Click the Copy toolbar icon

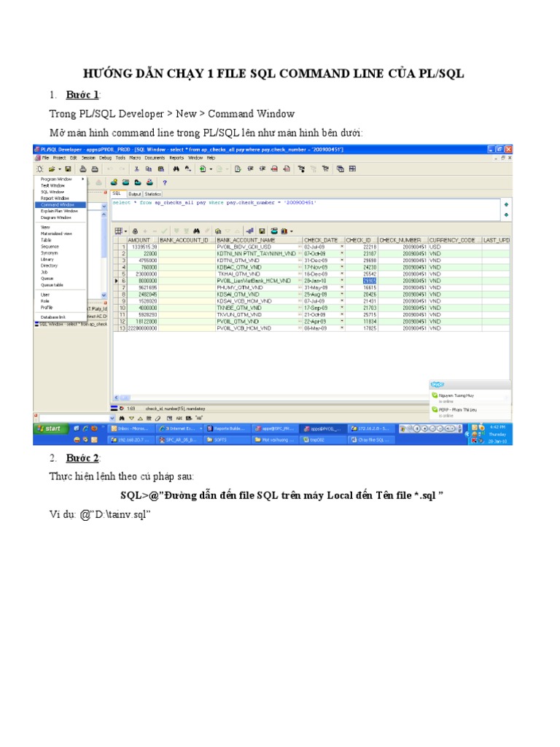149,169
